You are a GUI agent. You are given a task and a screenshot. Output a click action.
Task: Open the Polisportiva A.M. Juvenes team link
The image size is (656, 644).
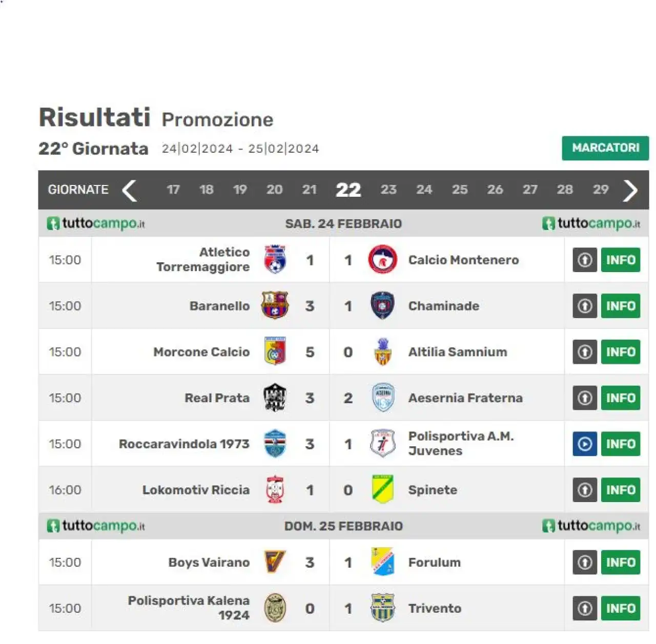(x=461, y=444)
